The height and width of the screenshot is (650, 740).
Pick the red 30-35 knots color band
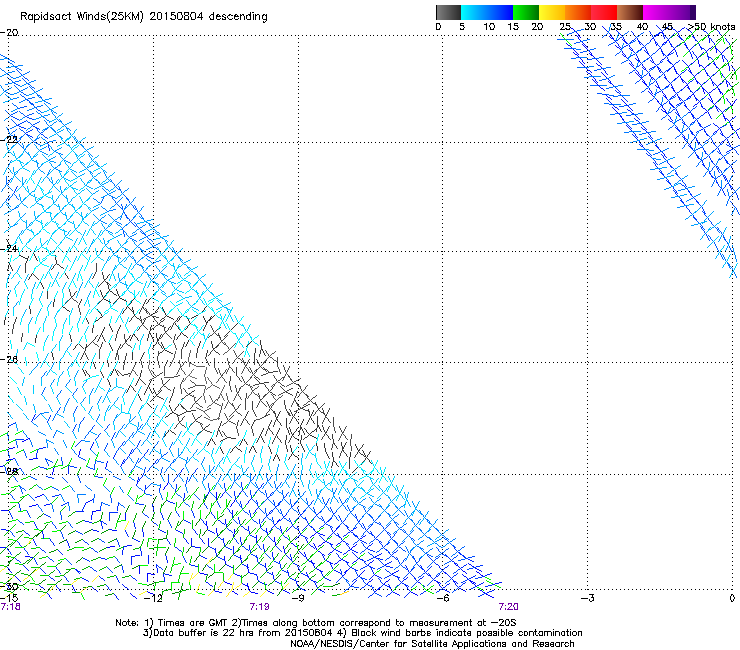(x=604, y=12)
